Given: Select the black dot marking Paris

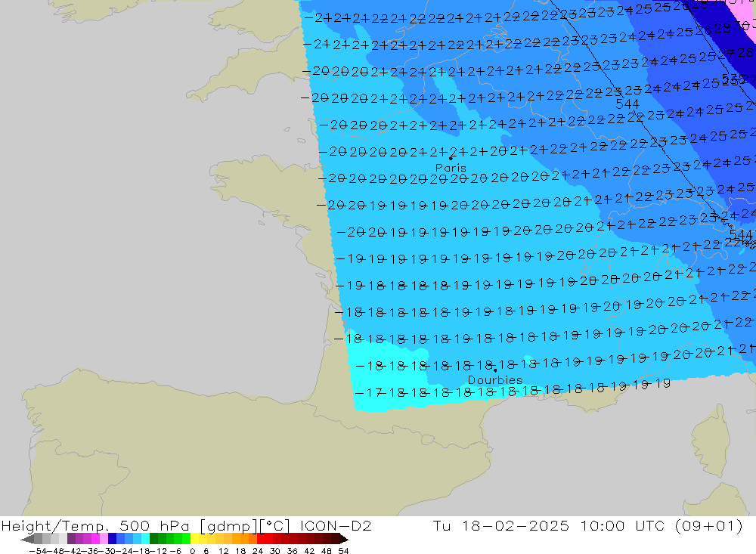Looking at the screenshot, I should click(x=451, y=158).
